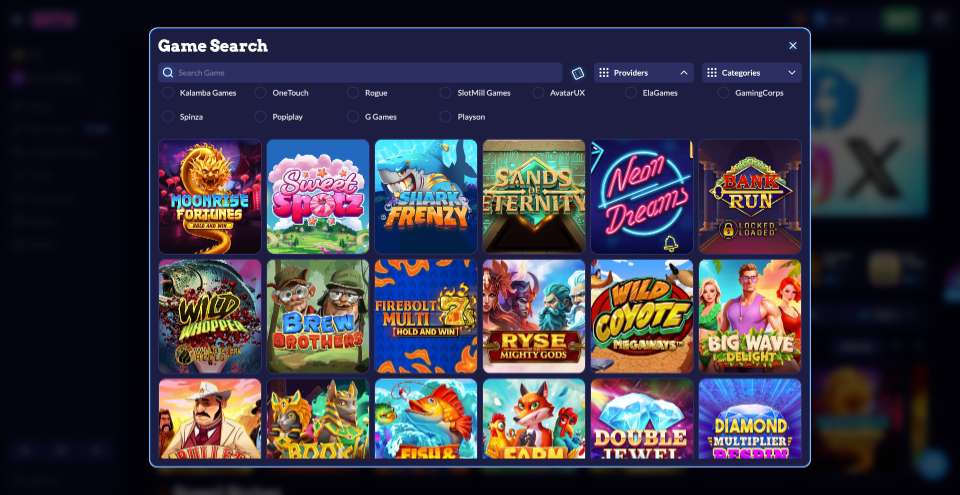Close the Game Search dialog
960x495 pixels.
pyautogui.click(x=793, y=46)
